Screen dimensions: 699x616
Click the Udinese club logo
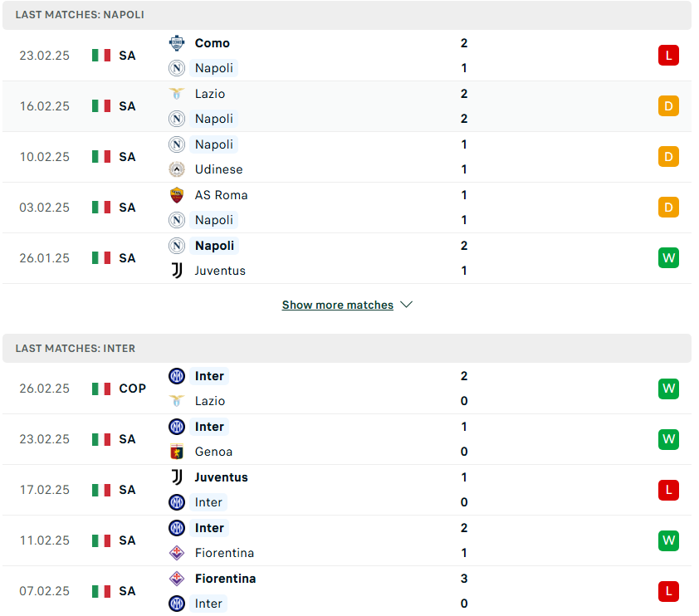pos(177,169)
